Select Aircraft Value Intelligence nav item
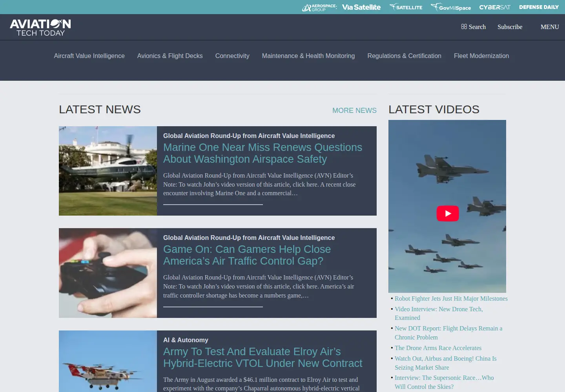The width and height of the screenshot is (565, 392). pos(89,56)
